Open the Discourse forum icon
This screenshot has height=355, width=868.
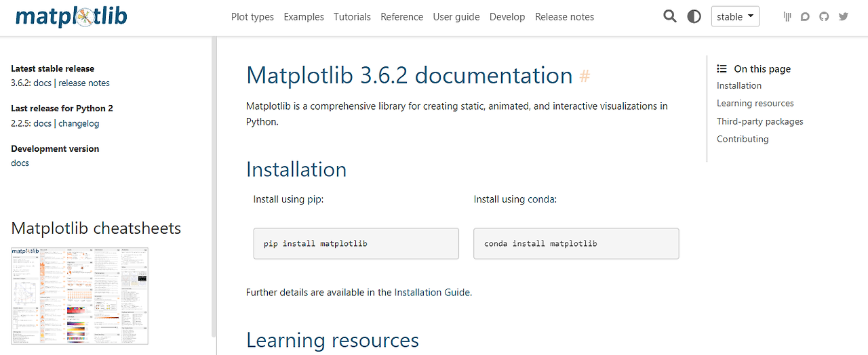806,16
